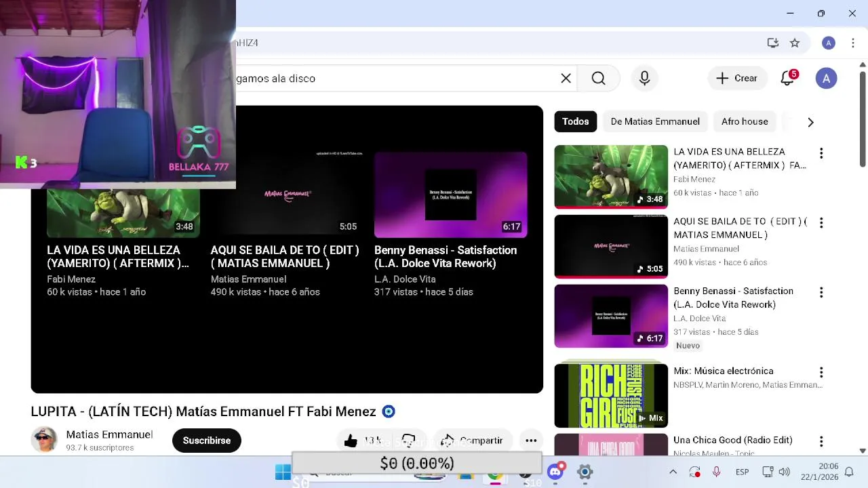Screen dimensions: 868x488
Task: Click Fabi Menez channel name in sidebar
Action: [694, 179]
